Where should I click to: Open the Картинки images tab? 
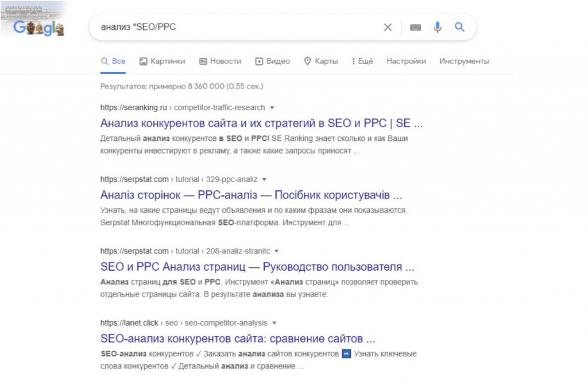[163, 61]
